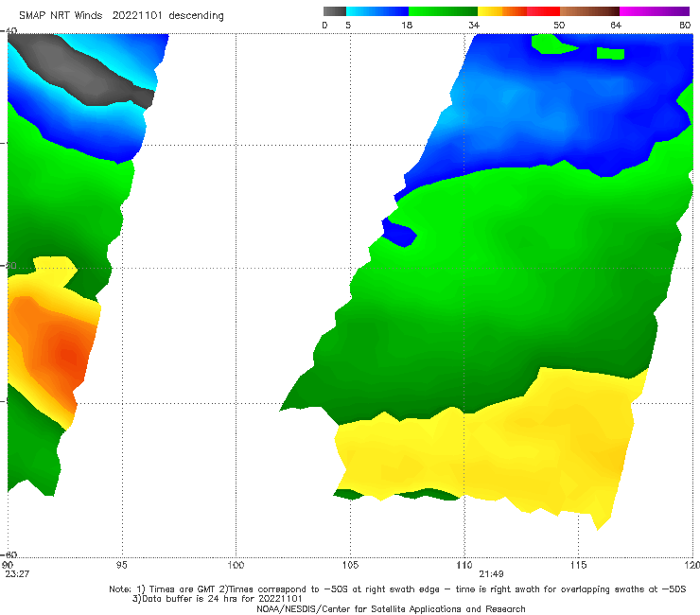This screenshot has height=615, width=700.
Task: Click the note "3)Data buffer is 24 hrs for 20221101"
Action: (x=217, y=599)
